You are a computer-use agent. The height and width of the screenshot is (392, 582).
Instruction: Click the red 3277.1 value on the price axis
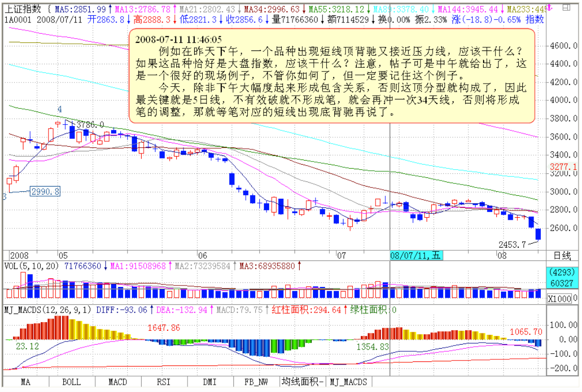tap(564, 166)
